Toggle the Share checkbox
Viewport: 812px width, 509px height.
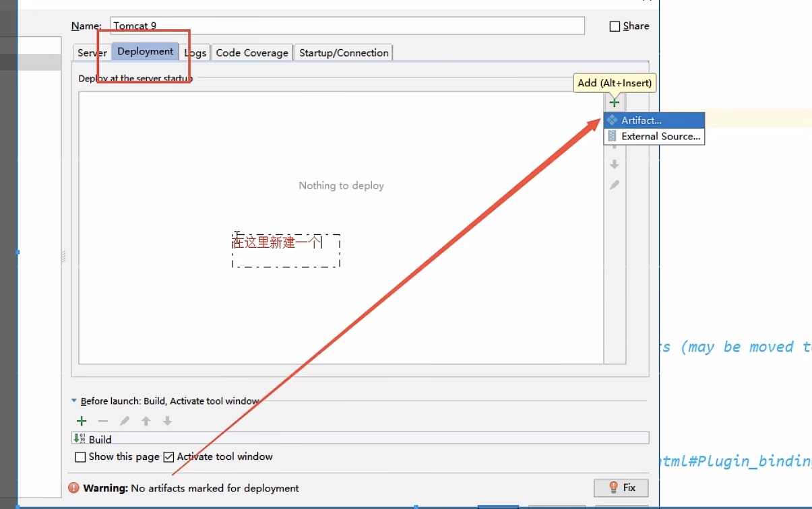tap(615, 26)
